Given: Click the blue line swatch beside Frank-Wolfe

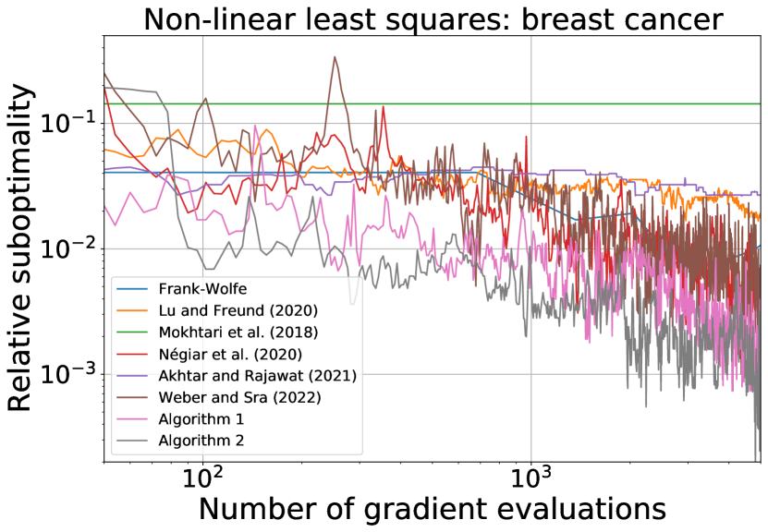Looking at the screenshot, I should [132, 289].
